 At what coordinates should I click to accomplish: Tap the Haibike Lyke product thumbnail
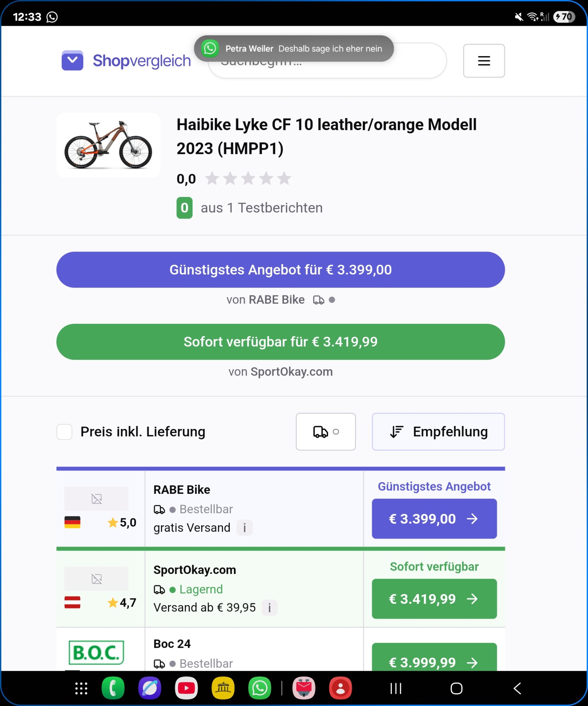click(108, 145)
